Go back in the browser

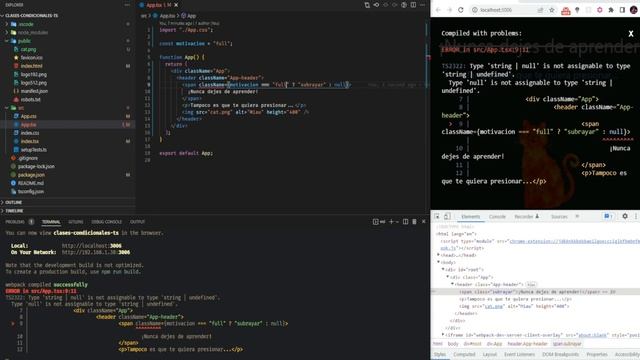(x=438, y=10)
